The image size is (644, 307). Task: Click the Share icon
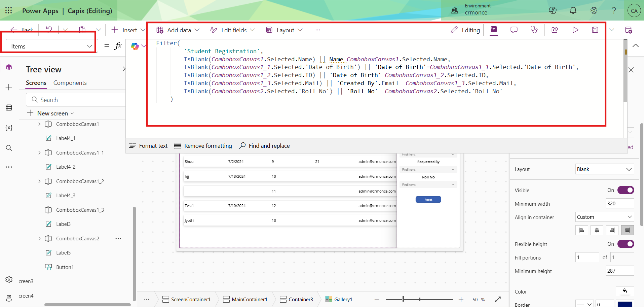pos(555,30)
